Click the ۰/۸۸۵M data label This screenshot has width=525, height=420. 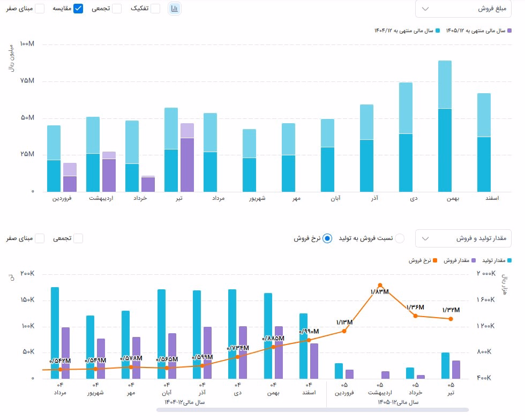pyautogui.click(x=273, y=338)
